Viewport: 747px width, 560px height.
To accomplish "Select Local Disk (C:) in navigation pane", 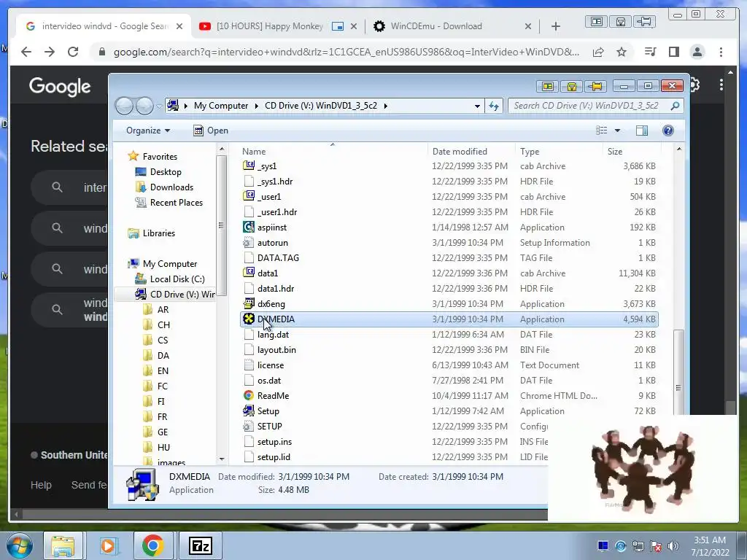I will 177,279.
